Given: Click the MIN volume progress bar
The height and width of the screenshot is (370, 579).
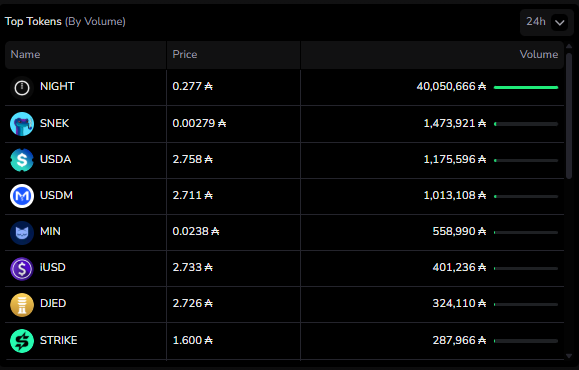Looking at the screenshot, I should coord(526,232).
